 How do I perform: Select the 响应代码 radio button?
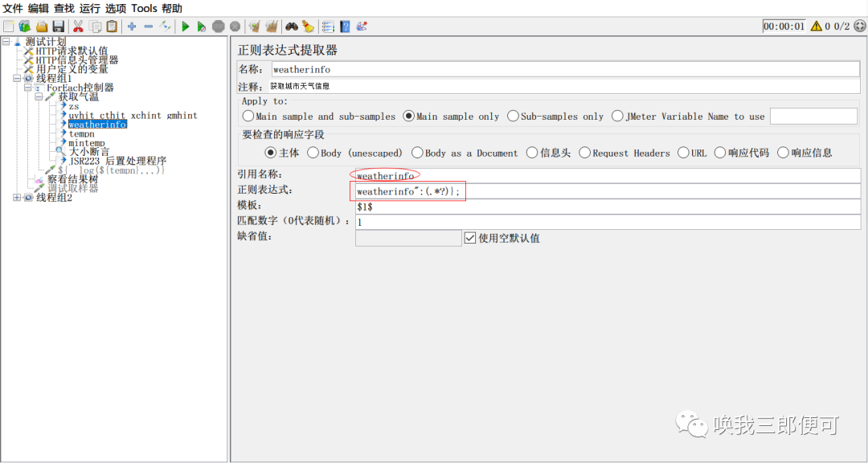pos(719,153)
